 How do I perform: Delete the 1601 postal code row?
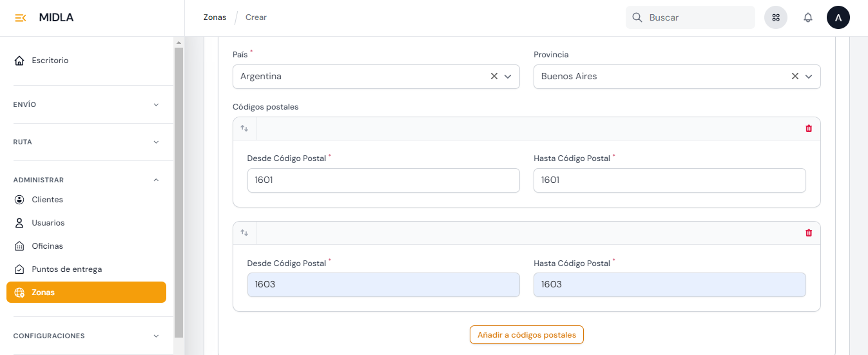(x=809, y=129)
